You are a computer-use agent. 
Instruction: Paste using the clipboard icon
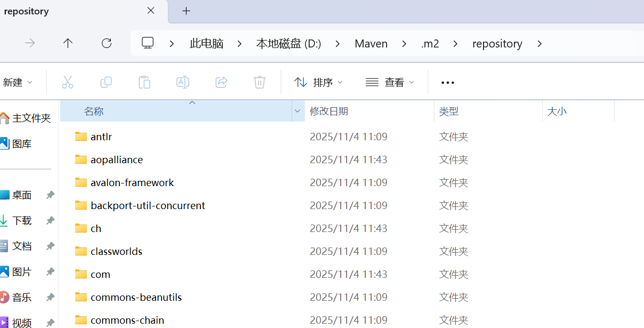click(144, 82)
